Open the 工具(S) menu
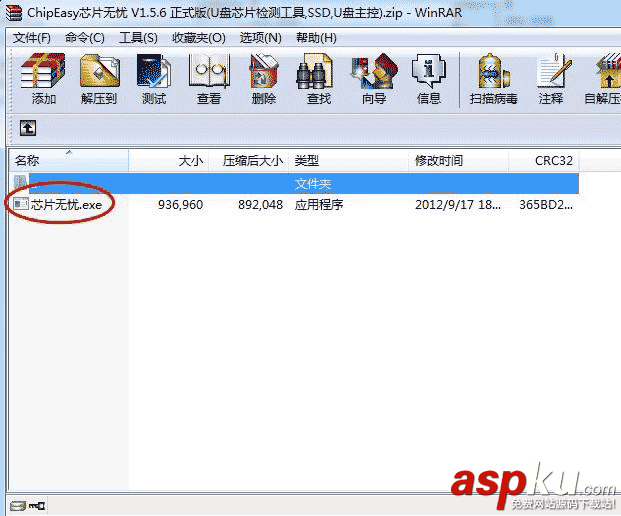Screen dimensions: 621x516 pyautogui.click(x=138, y=38)
